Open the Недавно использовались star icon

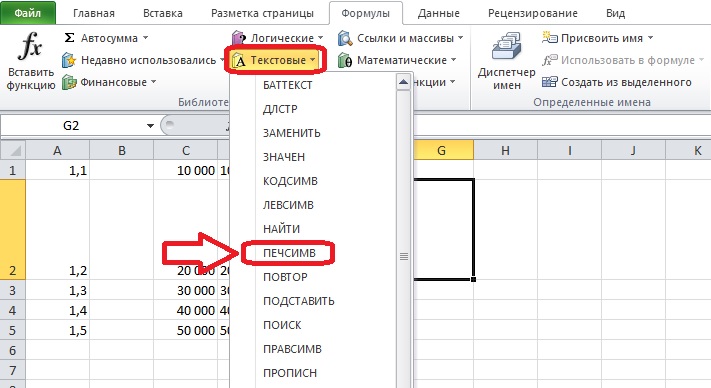(x=69, y=60)
